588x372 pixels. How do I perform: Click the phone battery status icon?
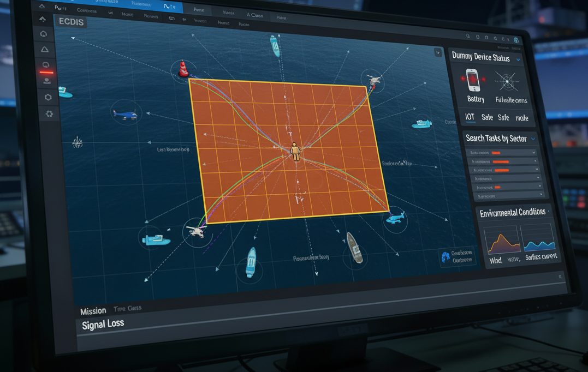tap(474, 80)
